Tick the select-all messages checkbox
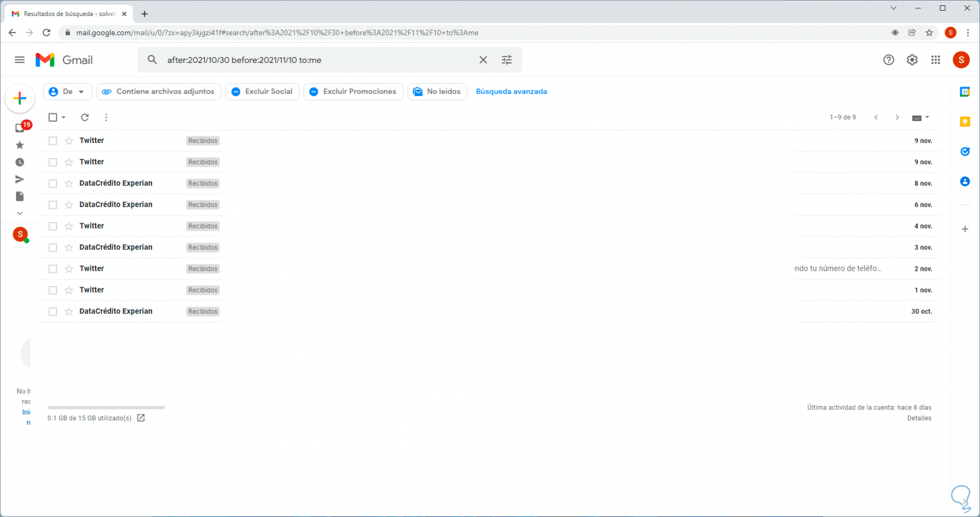This screenshot has height=517, width=980. (x=53, y=118)
